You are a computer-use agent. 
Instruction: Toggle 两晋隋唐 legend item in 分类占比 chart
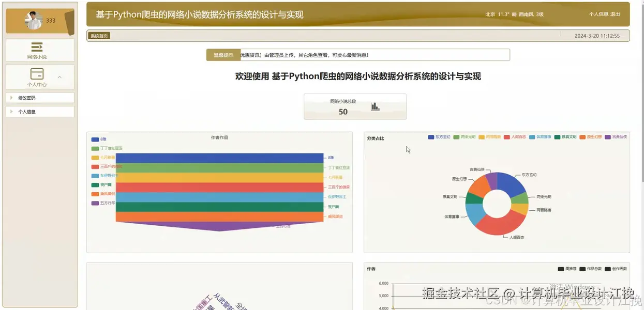(x=490, y=137)
